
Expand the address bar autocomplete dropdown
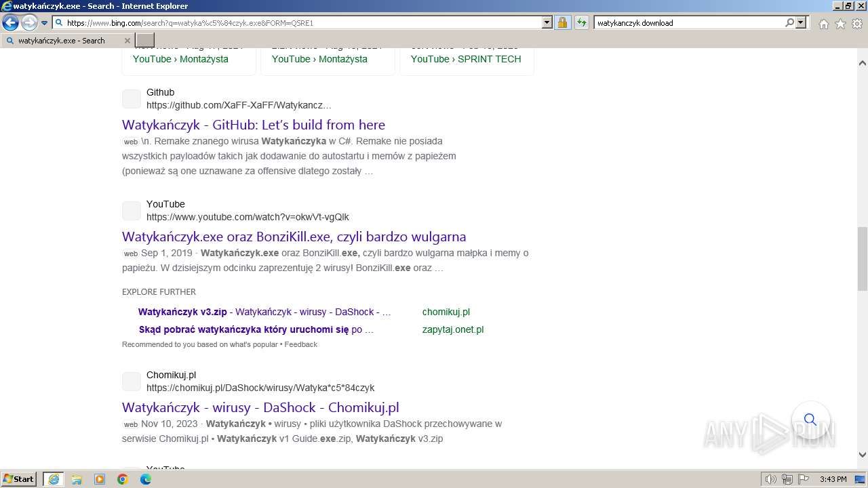547,22
